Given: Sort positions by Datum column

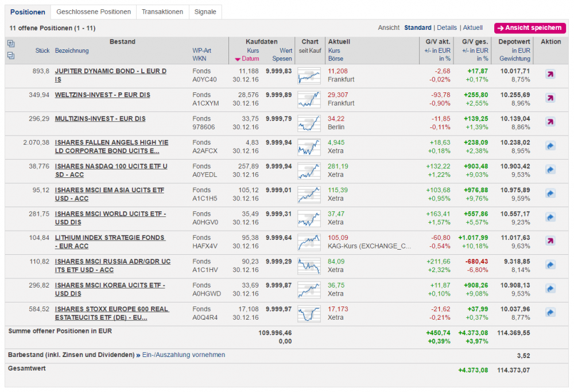Looking at the screenshot, I should (x=250, y=59).
